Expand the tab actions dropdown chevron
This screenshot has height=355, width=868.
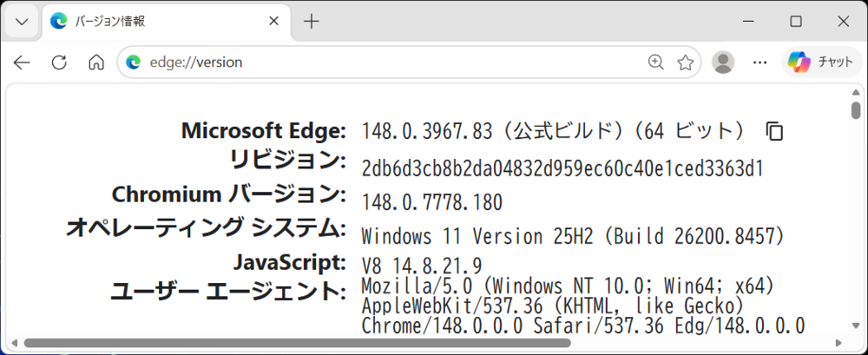point(23,22)
